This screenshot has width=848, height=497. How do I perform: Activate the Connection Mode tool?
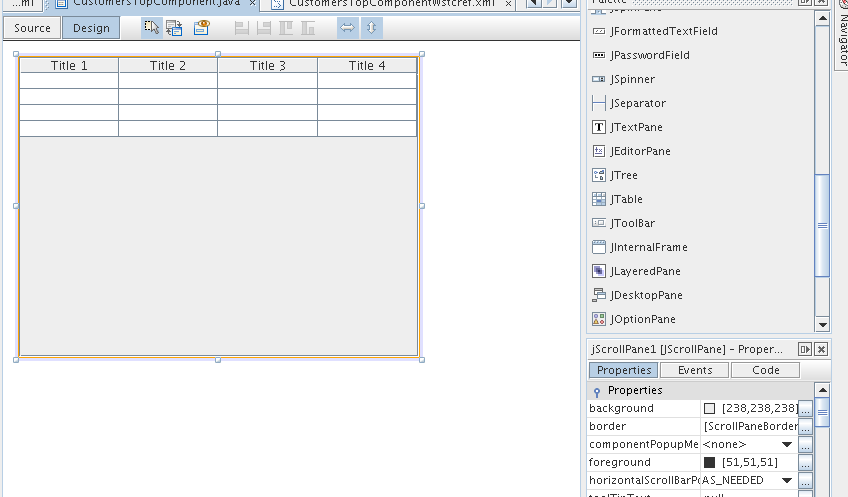[x=174, y=28]
